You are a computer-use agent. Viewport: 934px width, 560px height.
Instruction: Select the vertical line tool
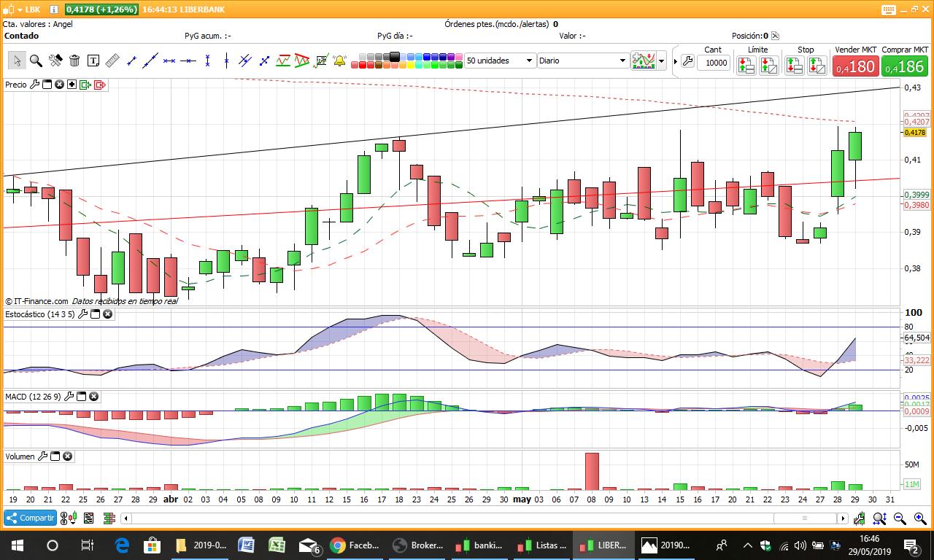coord(227,61)
